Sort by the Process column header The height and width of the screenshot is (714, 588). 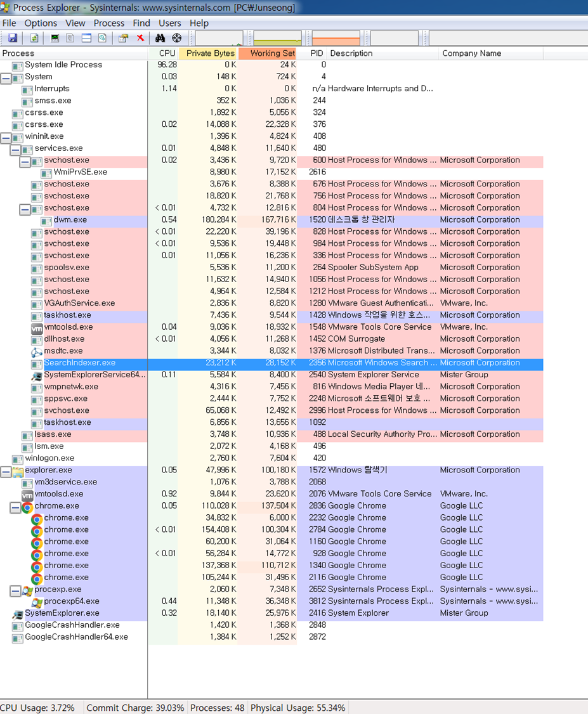[74, 53]
